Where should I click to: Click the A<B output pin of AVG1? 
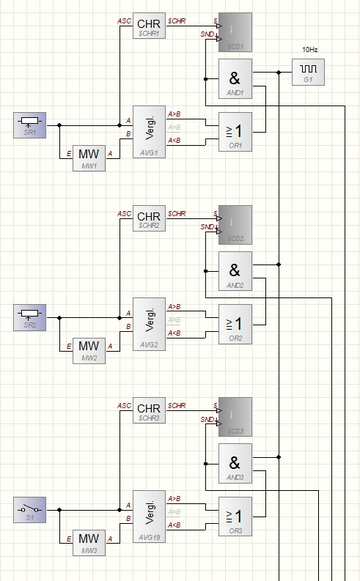(174, 141)
